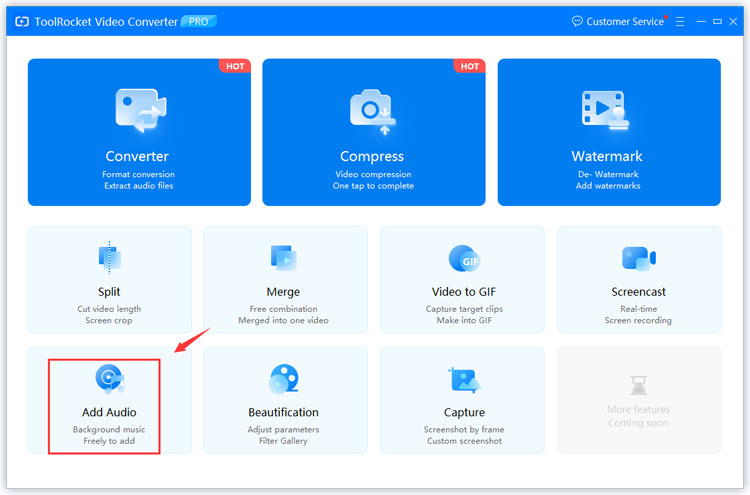Minimize the ToolRocket window
Viewport: 750px width, 495px height.
pyautogui.click(x=701, y=22)
